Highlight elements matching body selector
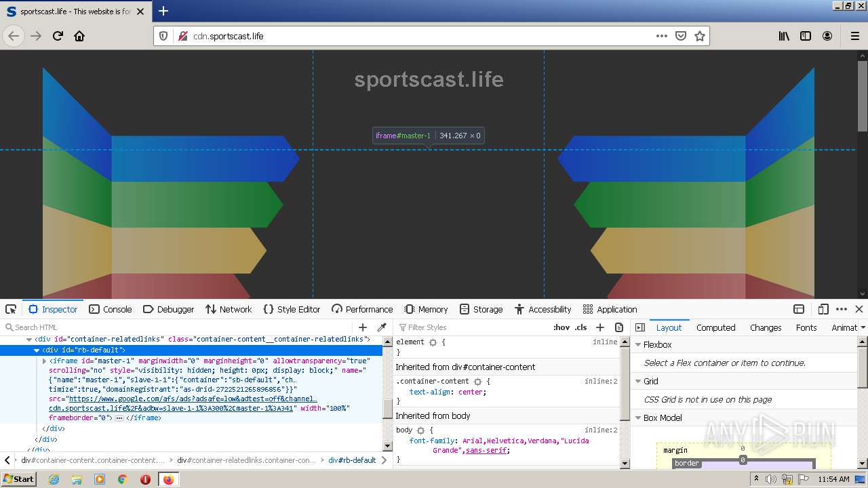 point(420,430)
